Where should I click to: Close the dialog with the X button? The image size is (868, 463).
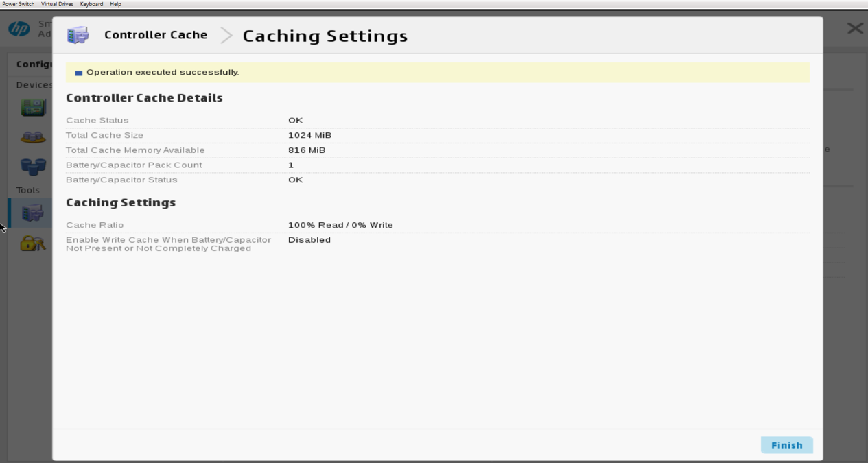point(855,28)
